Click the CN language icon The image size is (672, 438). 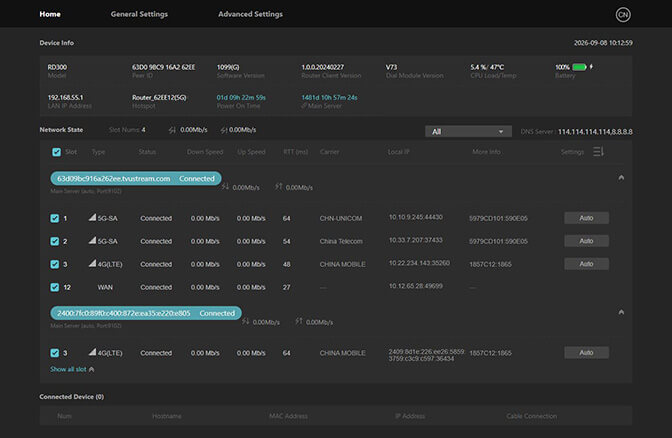(x=623, y=15)
